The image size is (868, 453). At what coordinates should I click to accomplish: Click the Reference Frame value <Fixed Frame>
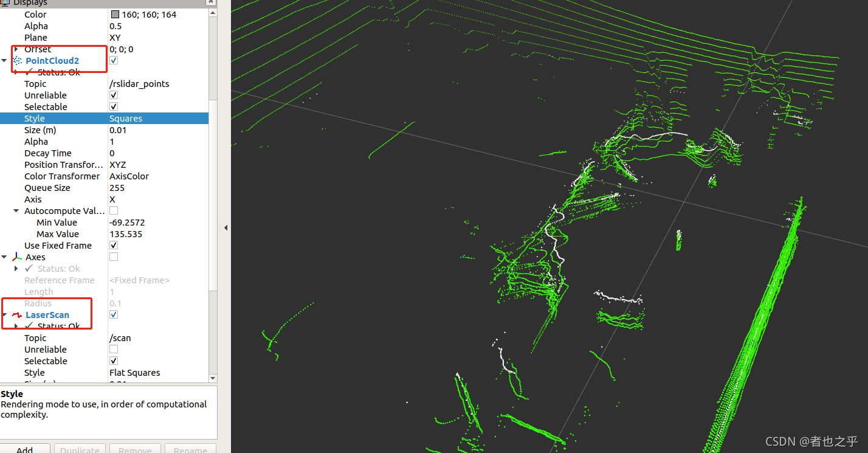(139, 280)
